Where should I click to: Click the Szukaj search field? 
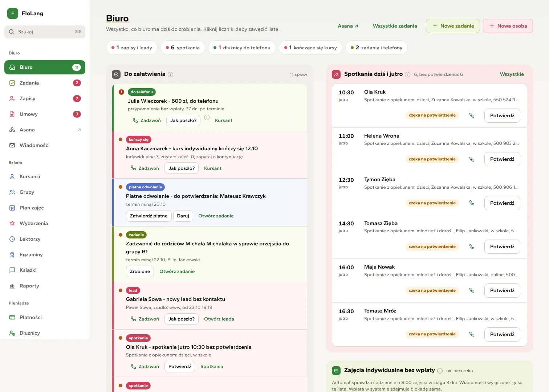(x=45, y=32)
